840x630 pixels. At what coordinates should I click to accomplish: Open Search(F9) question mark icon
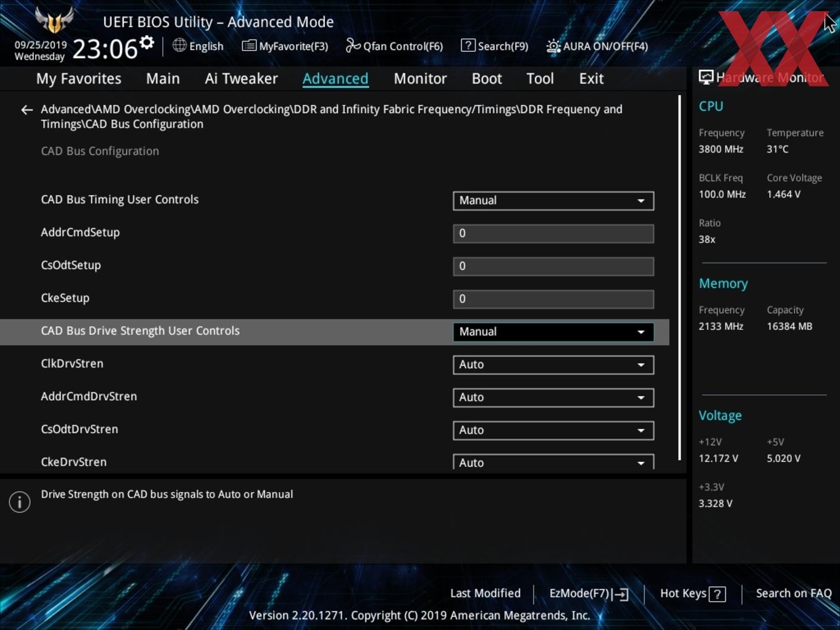pos(468,45)
